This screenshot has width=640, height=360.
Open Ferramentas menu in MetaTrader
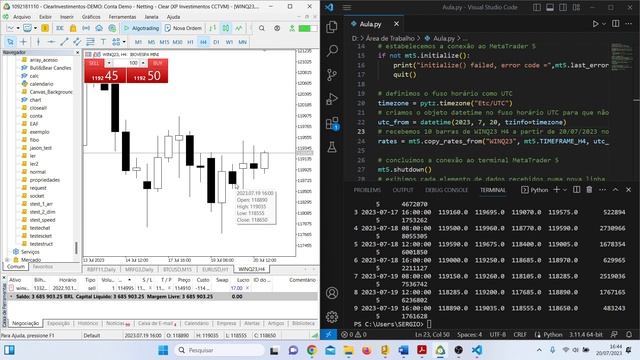[122, 17]
